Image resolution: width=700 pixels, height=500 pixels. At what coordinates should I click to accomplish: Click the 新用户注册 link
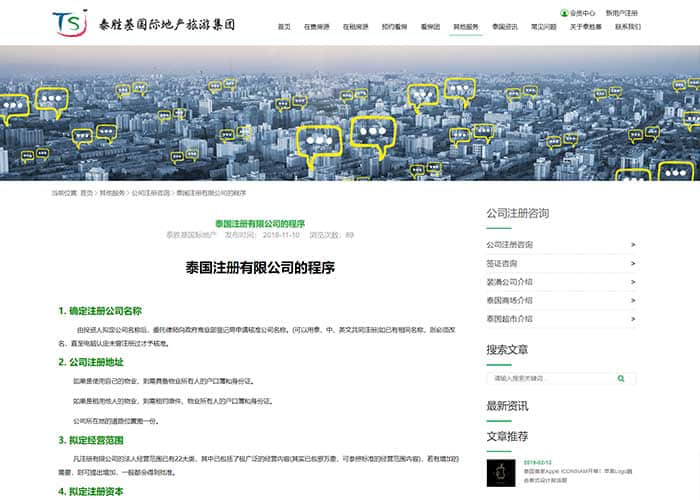pos(621,13)
